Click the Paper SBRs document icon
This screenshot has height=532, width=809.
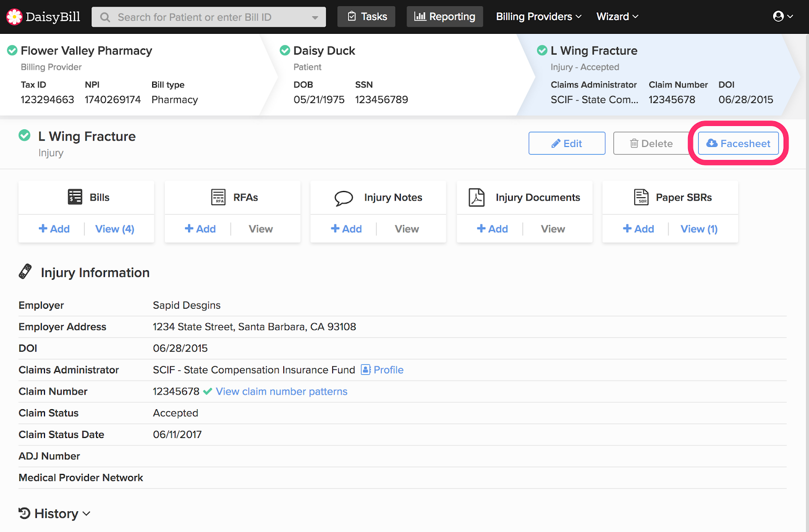click(x=641, y=197)
